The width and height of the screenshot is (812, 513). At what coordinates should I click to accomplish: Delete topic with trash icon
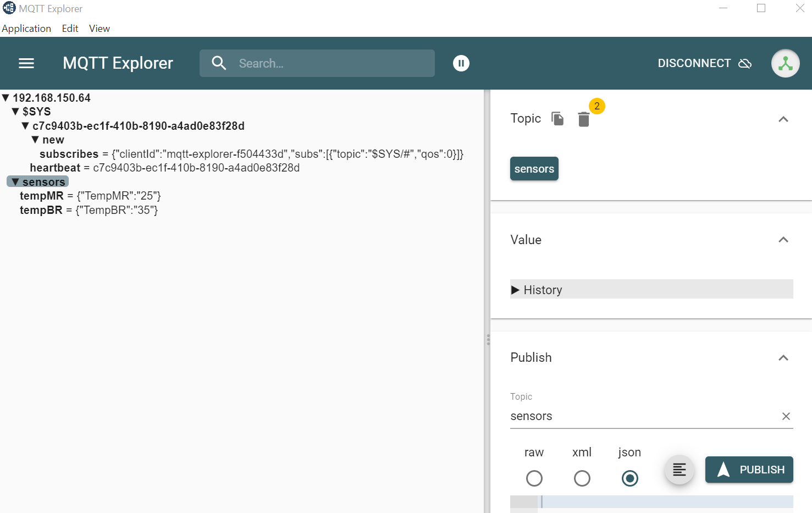point(584,119)
